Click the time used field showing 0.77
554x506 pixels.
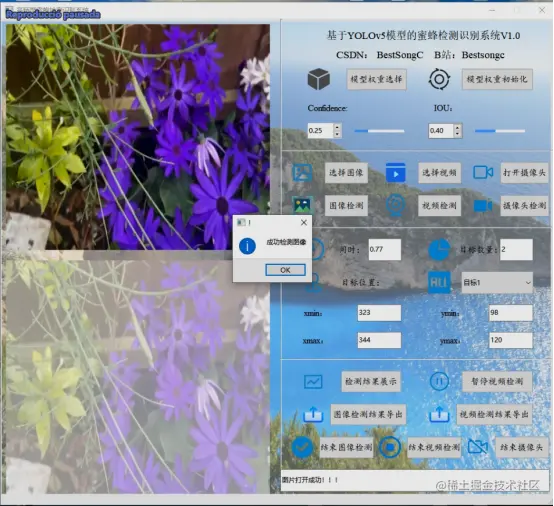tap(385, 249)
